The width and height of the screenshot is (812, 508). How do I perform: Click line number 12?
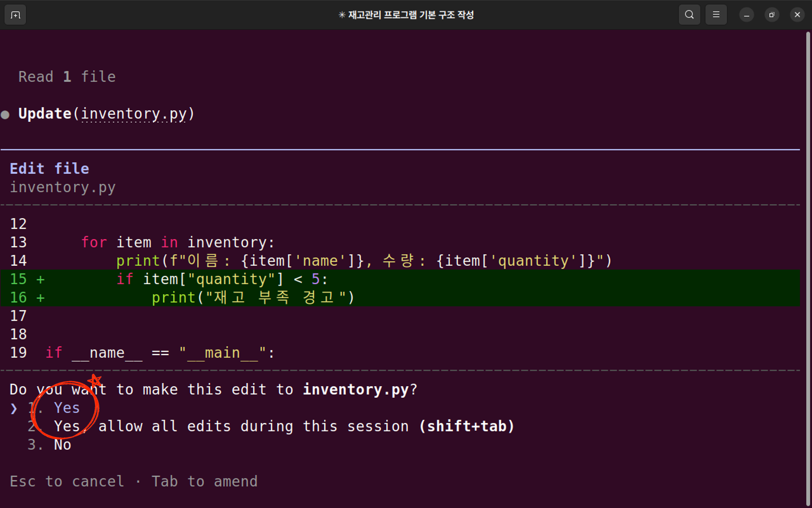18,224
